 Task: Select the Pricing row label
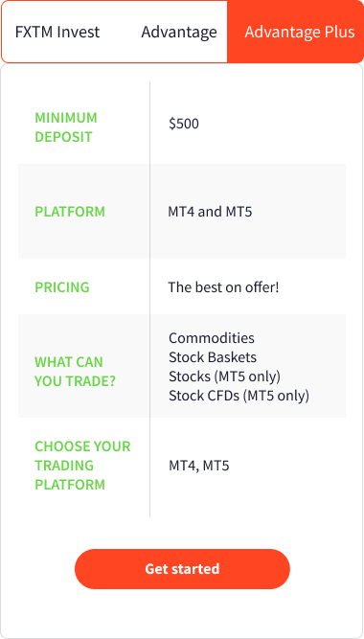pos(62,286)
